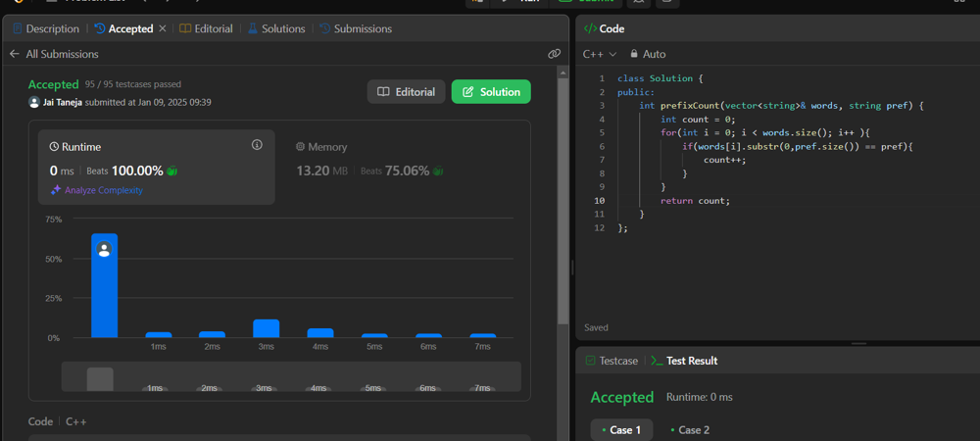Click the submissions panel scrollbar thumb
Screen dimensions: 980x441
tap(563, 199)
